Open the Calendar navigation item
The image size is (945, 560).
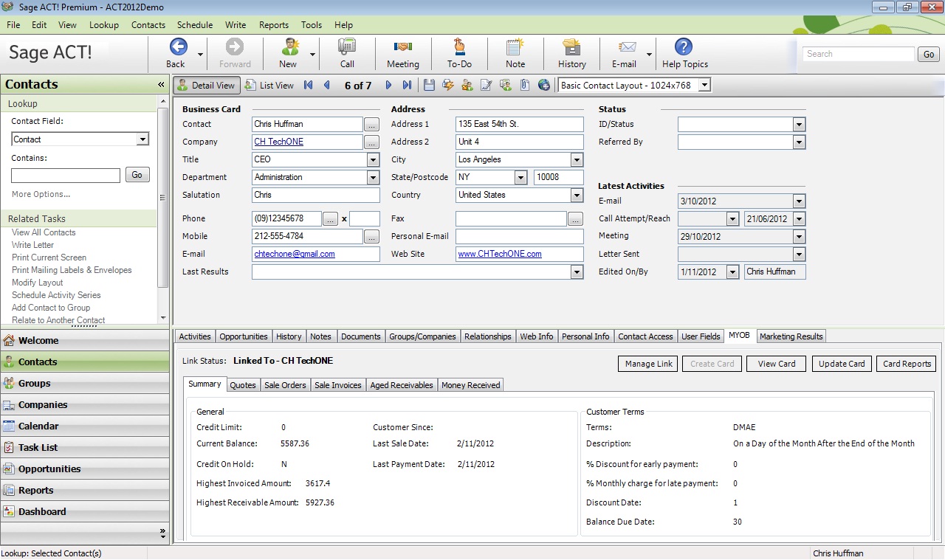(85, 426)
